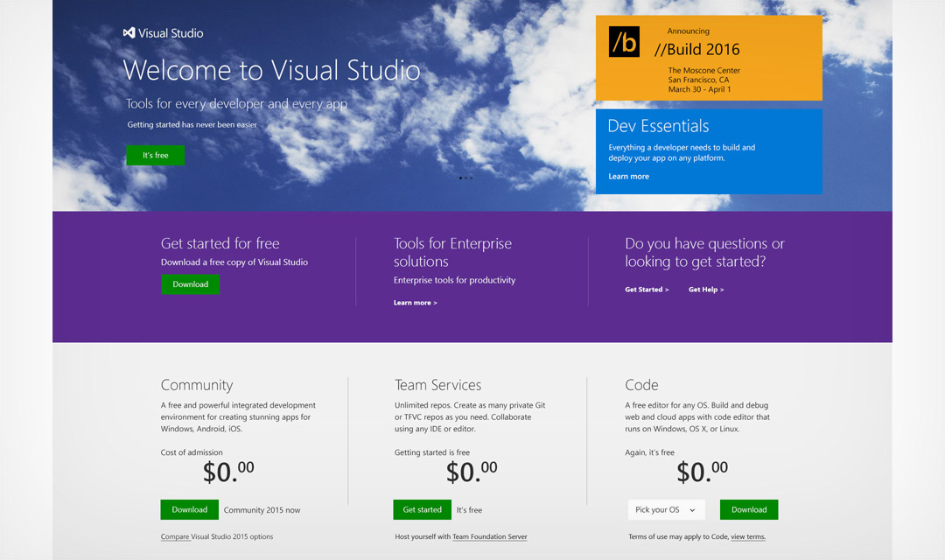Click the Team Foundation Server link

click(489, 536)
